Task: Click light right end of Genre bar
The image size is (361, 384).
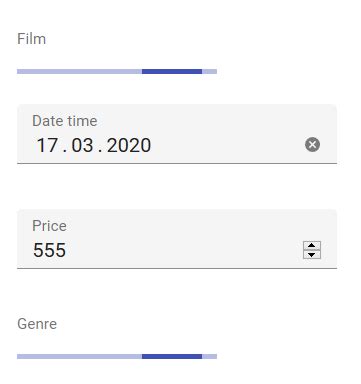Action: [209, 357]
